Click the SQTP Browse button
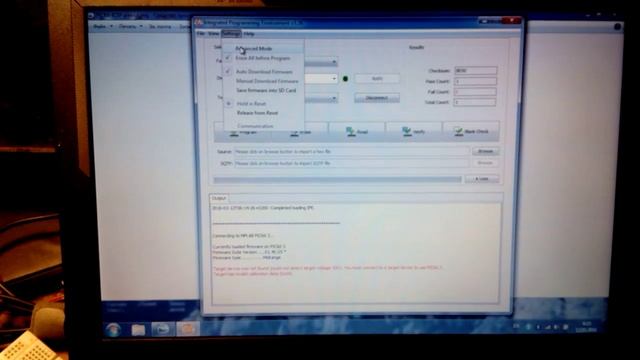Image resolution: width=640 pixels, height=360 pixels. pos(485,163)
